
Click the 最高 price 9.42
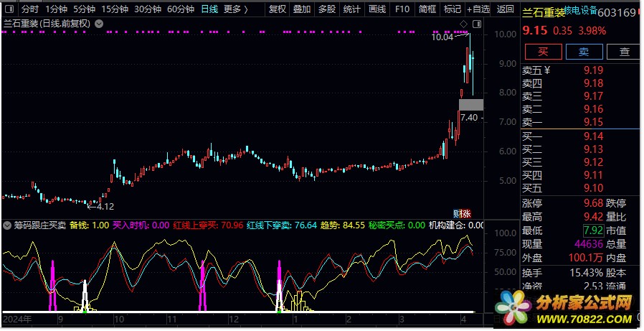coord(594,217)
